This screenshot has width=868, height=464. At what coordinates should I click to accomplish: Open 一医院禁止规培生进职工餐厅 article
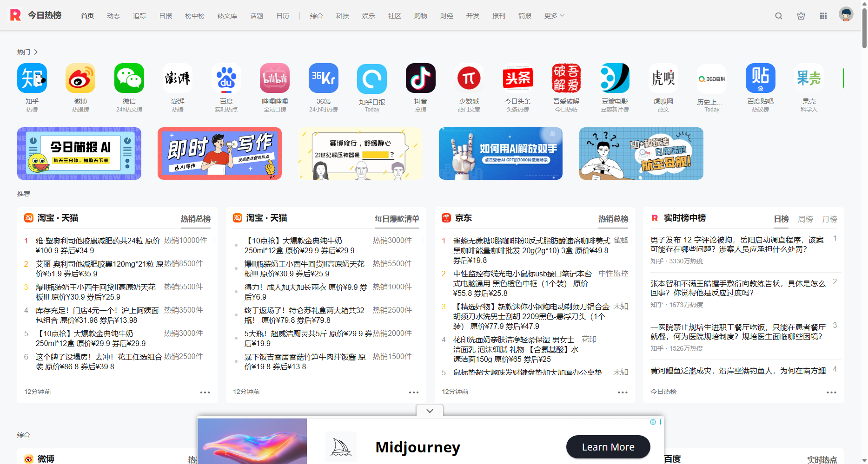738,332
